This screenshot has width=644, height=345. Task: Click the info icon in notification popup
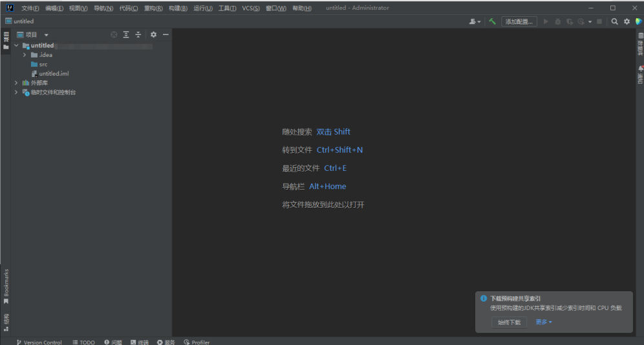click(x=484, y=298)
